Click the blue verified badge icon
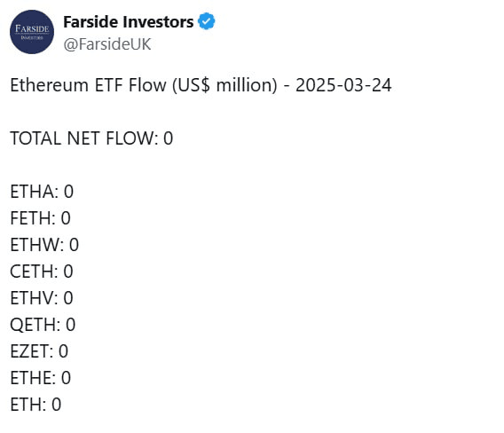 [x=207, y=21]
